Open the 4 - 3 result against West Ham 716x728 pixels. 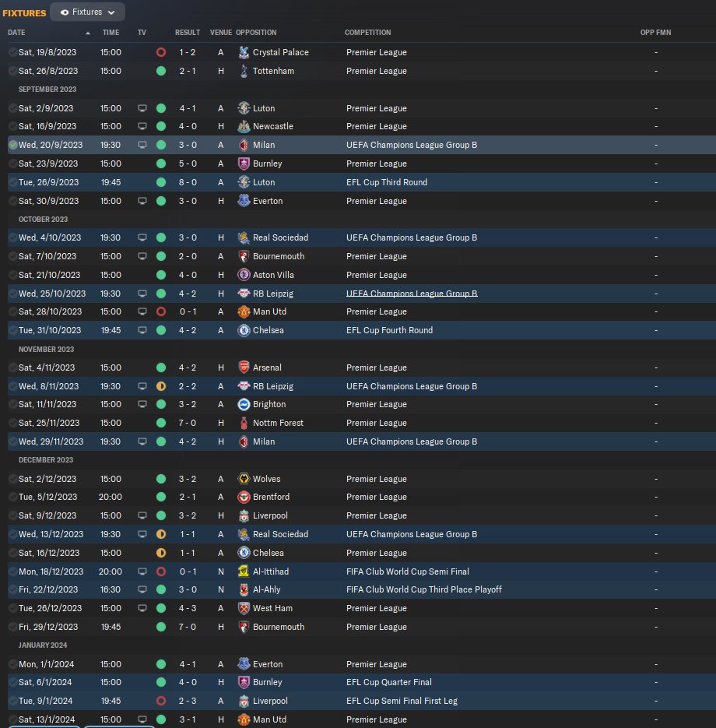[x=188, y=608]
